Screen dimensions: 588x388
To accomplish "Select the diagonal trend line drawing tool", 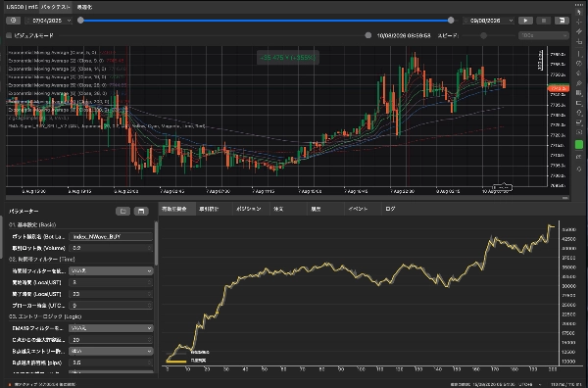I will click(x=578, y=31).
